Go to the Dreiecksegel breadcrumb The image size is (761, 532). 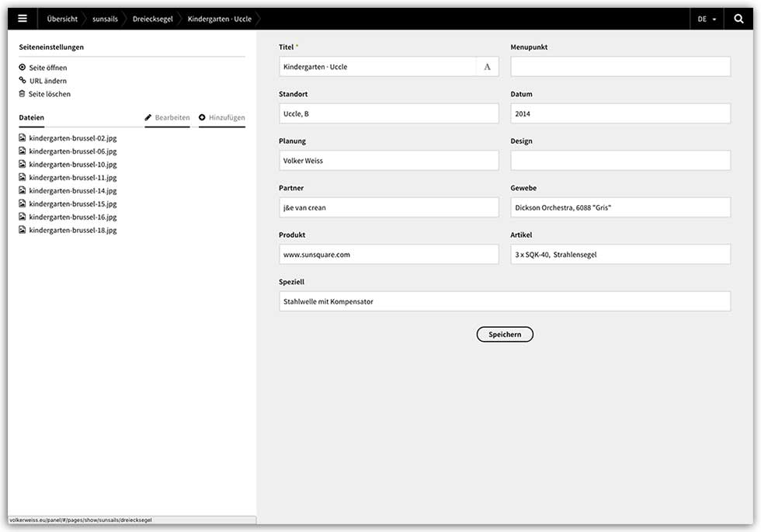coord(152,19)
